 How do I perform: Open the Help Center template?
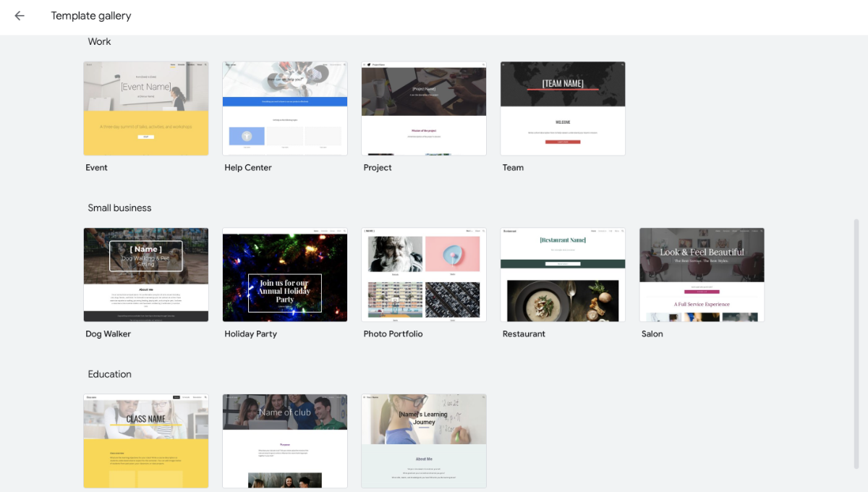coord(284,109)
